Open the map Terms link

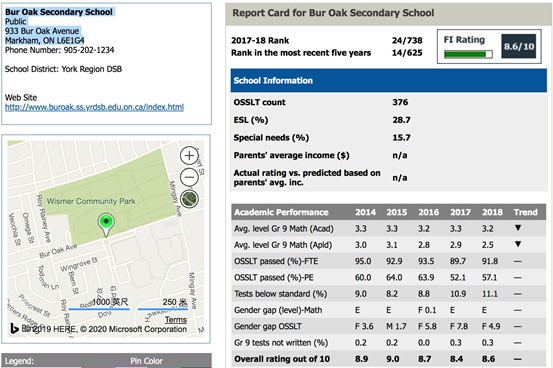click(x=176, y=320)
